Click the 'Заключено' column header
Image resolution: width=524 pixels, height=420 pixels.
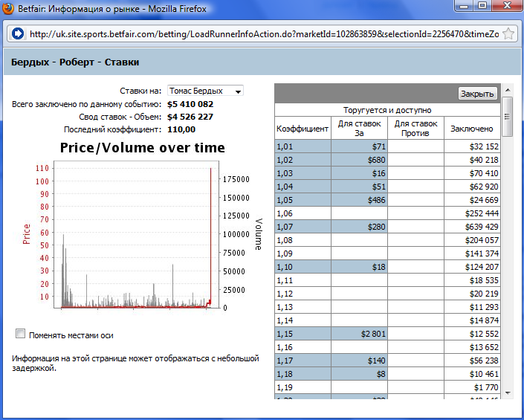[x=471, y=129]
